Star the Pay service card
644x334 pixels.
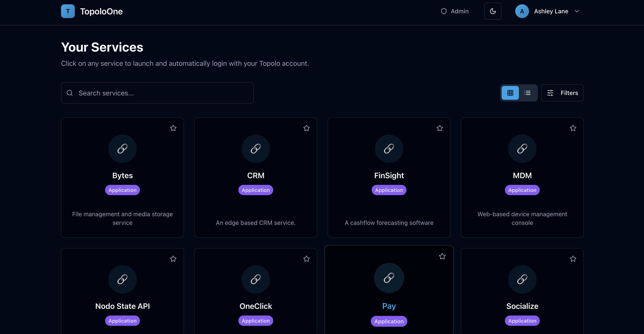pyautogui.click(x=442, y=256)
